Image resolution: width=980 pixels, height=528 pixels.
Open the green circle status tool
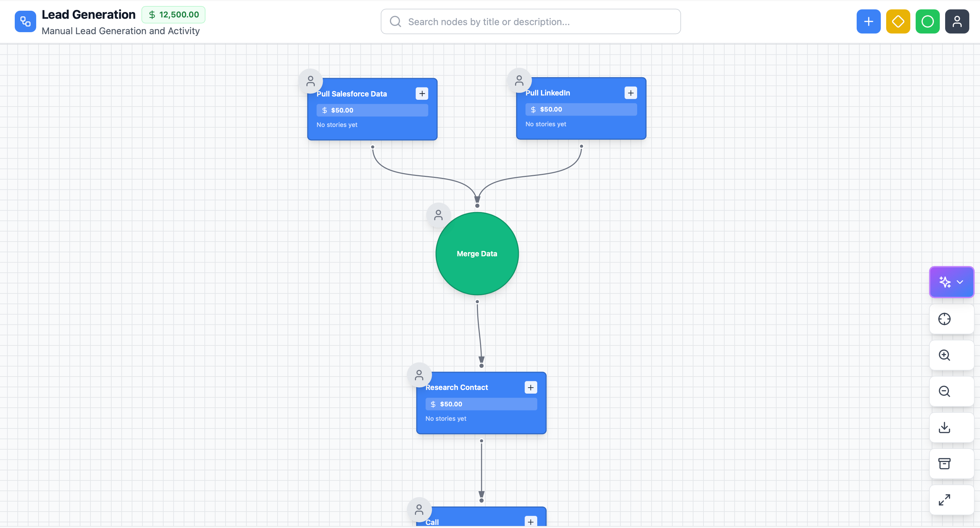pos(927,21)
